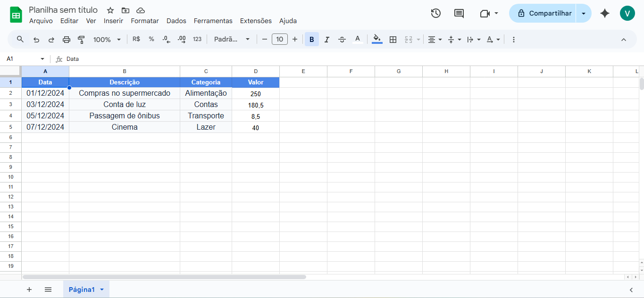Toggle bold formatting
Viewport: 644px width, 298px height.
[311, 40]
